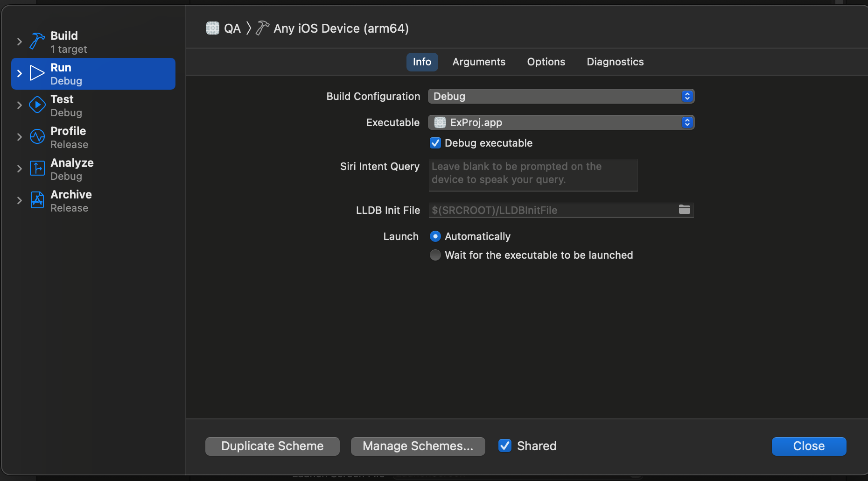Click the Run play triangle icon

click(37, 73)
